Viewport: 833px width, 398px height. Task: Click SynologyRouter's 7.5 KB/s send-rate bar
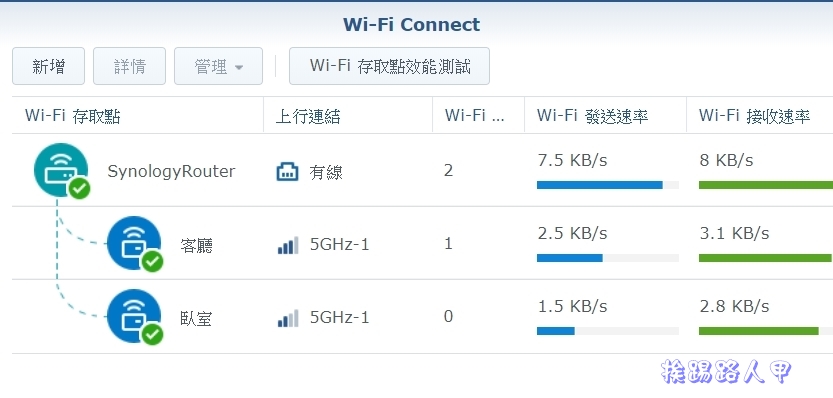click(x=608, y=185)
